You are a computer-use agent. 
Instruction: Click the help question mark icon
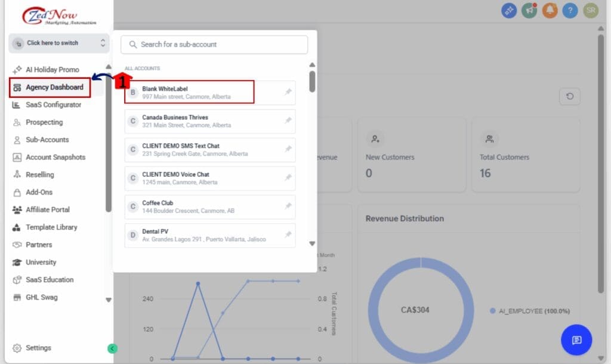pyautogui.click(x=570, y=10)
